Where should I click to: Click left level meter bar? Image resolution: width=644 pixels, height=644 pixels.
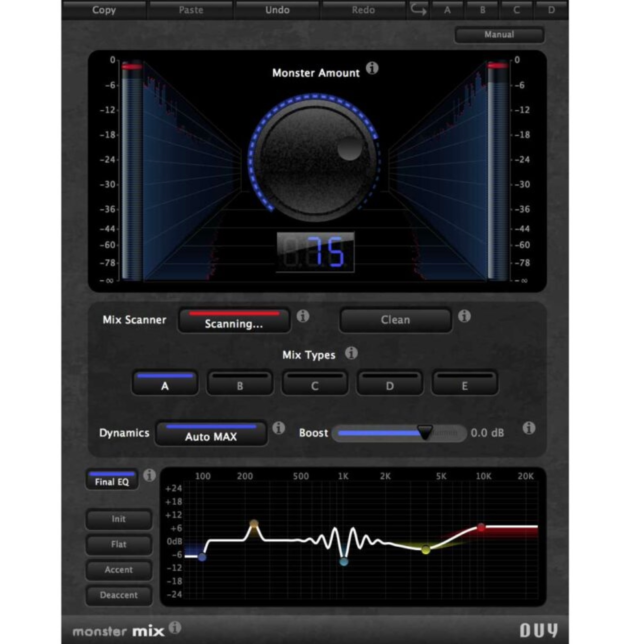click(x=132, y=170)
